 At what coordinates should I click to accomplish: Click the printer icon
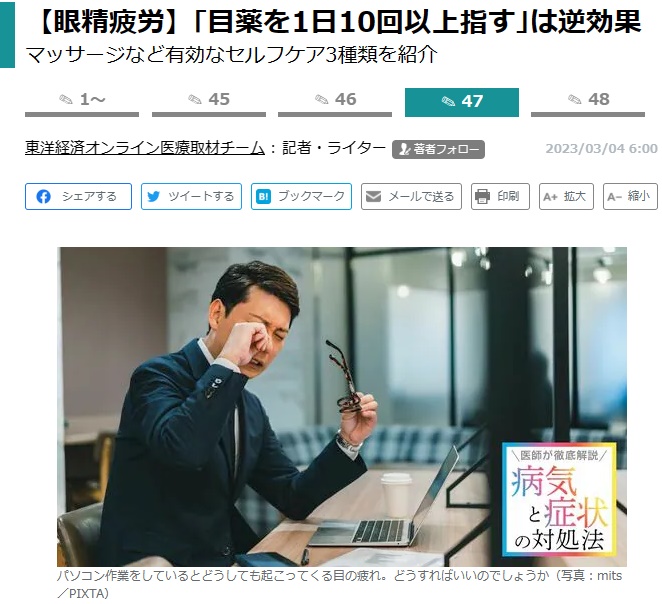[483, 196]
